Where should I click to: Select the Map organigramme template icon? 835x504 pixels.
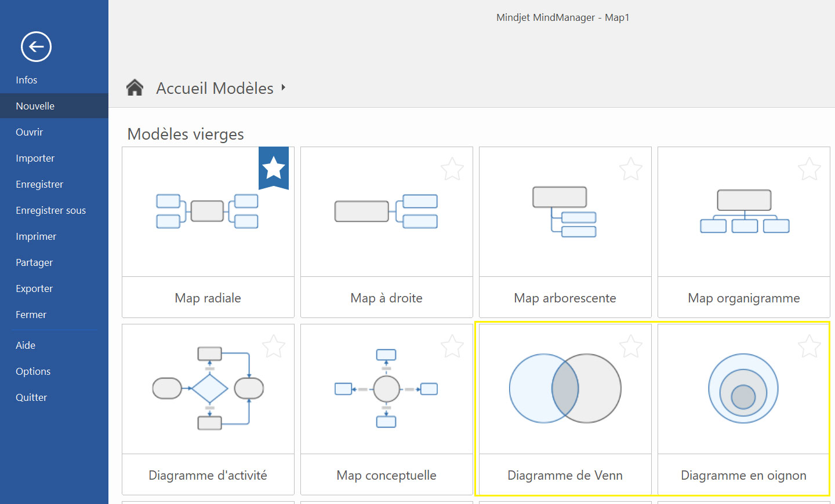click(x=744, y=211)
